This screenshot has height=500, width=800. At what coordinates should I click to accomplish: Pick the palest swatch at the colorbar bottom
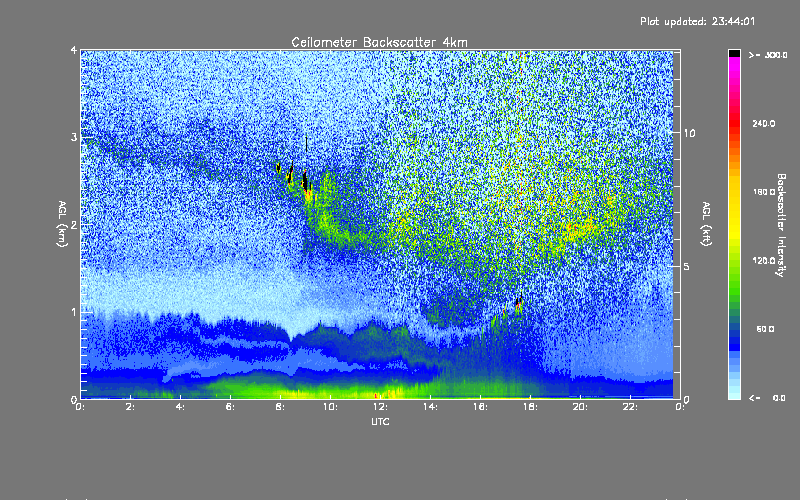(x=734, y=396)
